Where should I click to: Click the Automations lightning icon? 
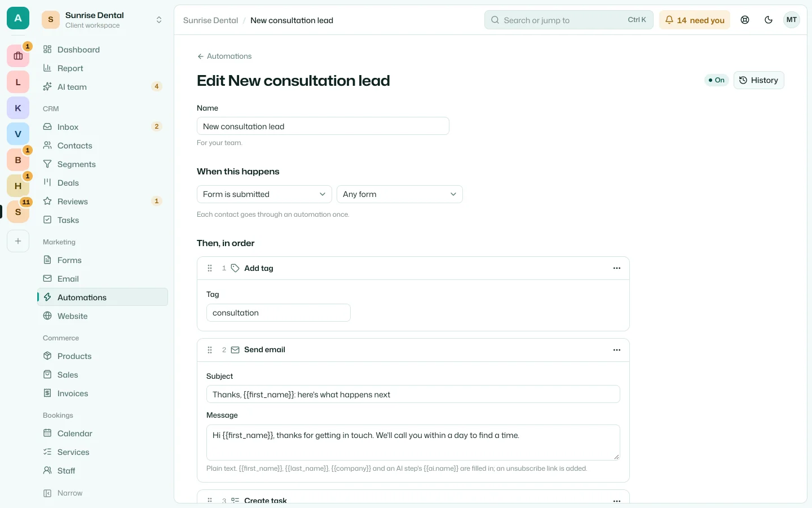(x=47, y=297)
